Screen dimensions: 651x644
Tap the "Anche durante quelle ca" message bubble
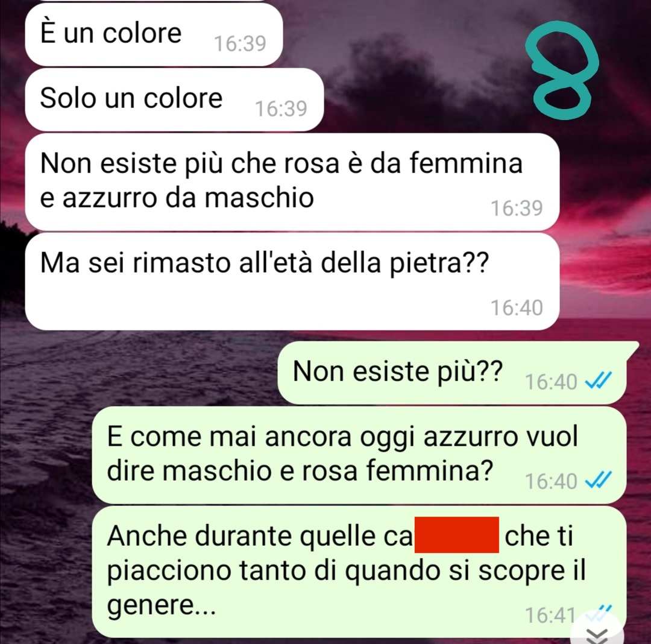click(359, 572)
